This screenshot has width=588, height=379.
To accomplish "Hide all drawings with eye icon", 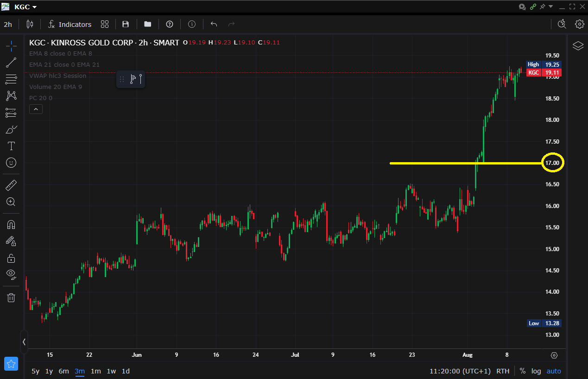I will click(11, 275).
